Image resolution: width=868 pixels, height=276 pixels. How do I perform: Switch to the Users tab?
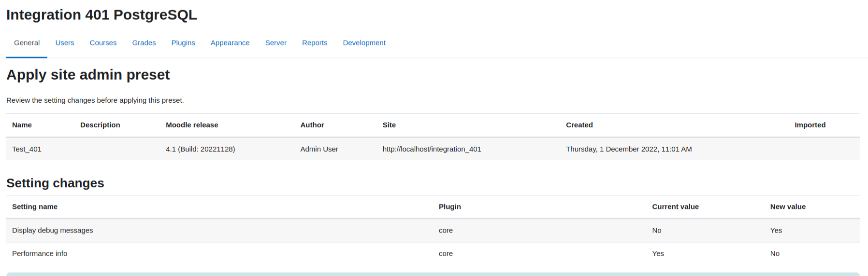(65, 43)
